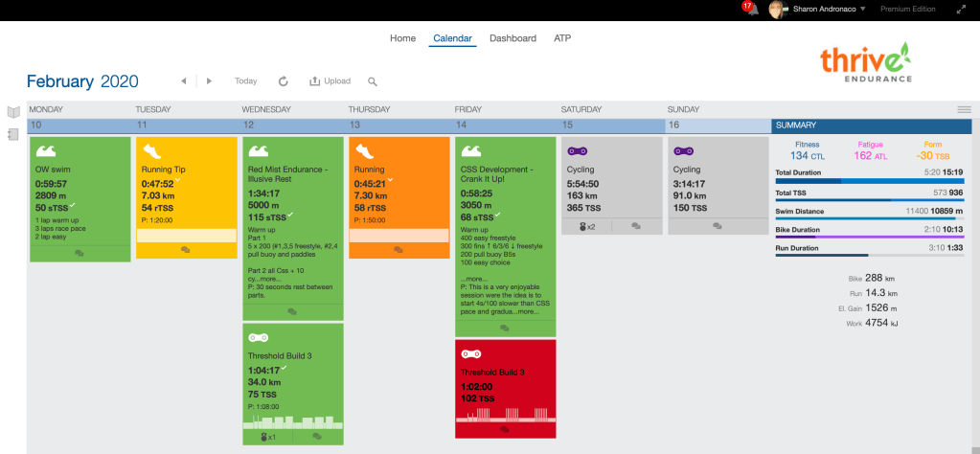This screenshot has width=980, height=454.
Task: Open the ATP tab
Action: coord(562,38)
